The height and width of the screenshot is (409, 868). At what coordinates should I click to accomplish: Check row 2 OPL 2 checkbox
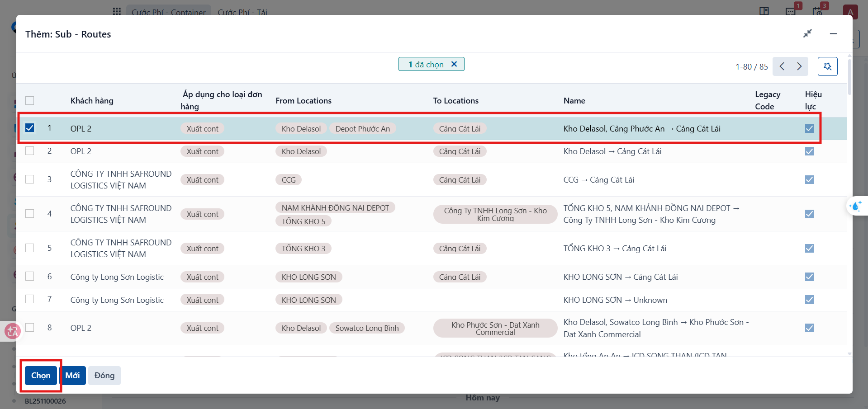coord(30,151)
